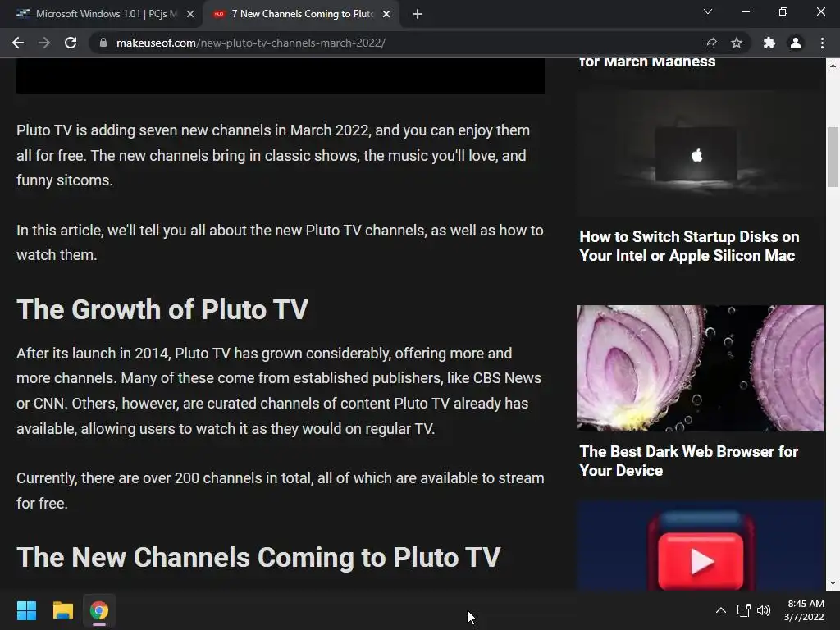Viewport: 840px width, 630px height.
Task: Open the 'for March Madness' sidebar headline
Action: click(647, 62)
